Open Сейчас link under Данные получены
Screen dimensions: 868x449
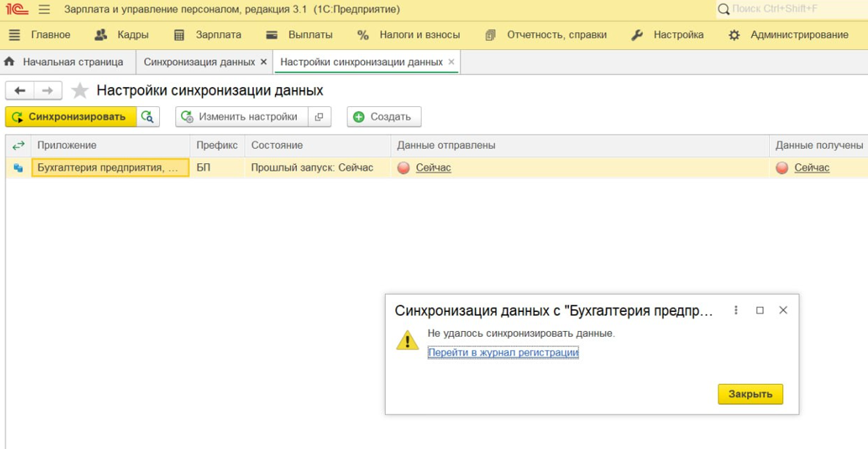[x=812, y=168]
